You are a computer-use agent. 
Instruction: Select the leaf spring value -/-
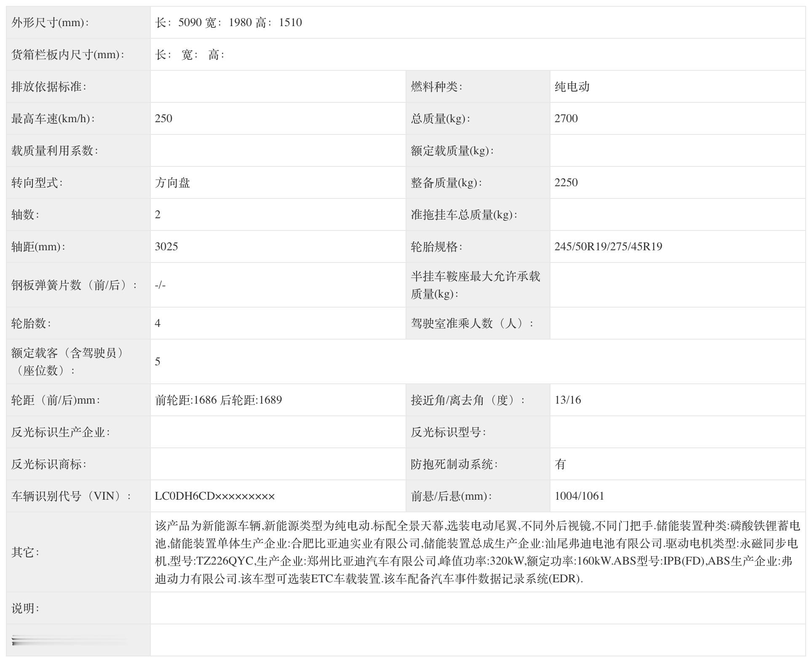point(160,285)
